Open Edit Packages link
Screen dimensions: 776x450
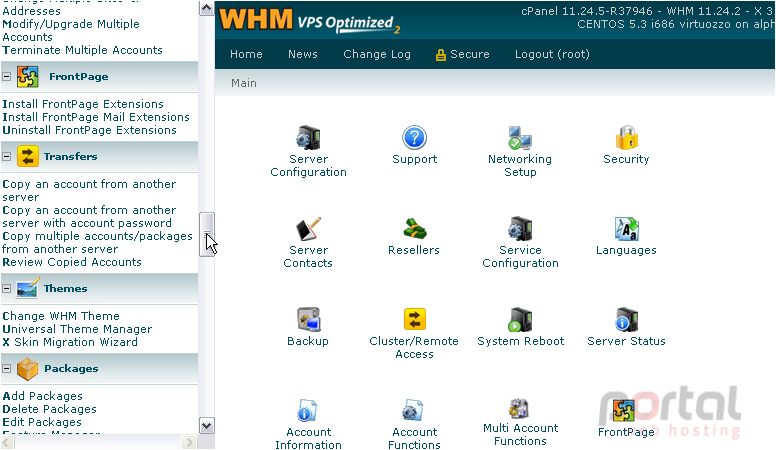[x=42, y=422]
